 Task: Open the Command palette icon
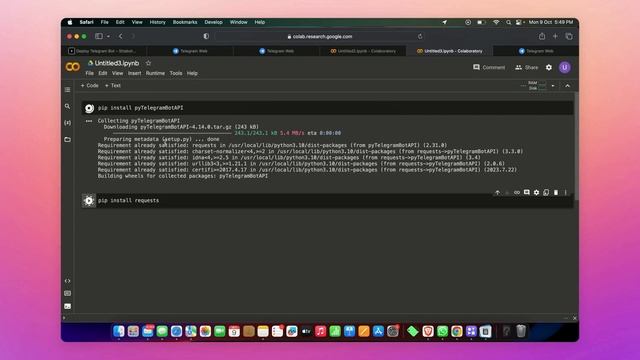67,293
